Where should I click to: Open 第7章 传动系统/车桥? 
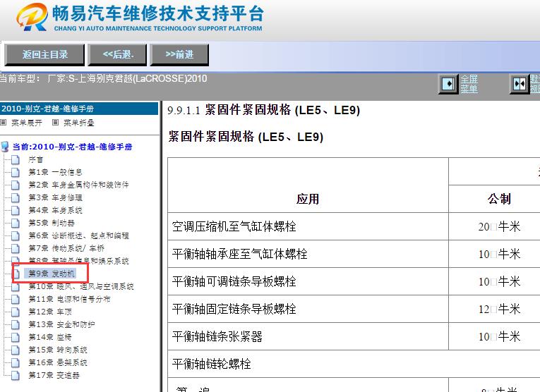click(x=66, y=248)
